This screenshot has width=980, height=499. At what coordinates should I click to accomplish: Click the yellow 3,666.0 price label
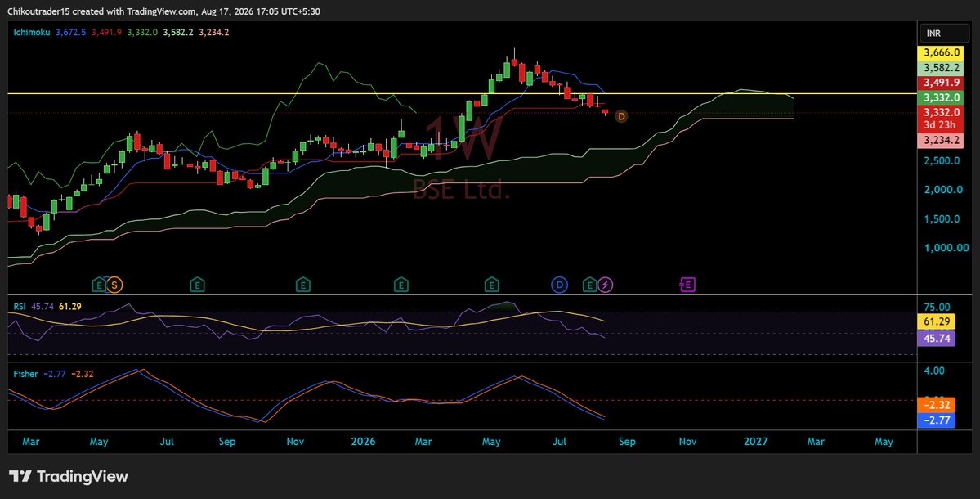click(942, 53)
